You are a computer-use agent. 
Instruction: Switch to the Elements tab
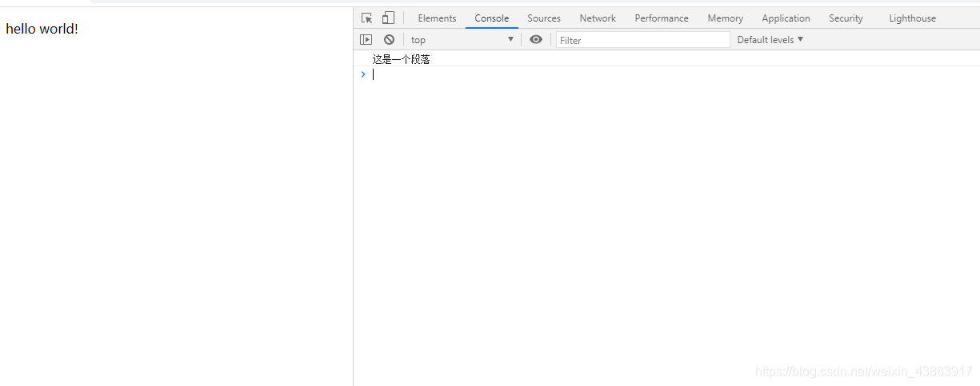[437, 18]
